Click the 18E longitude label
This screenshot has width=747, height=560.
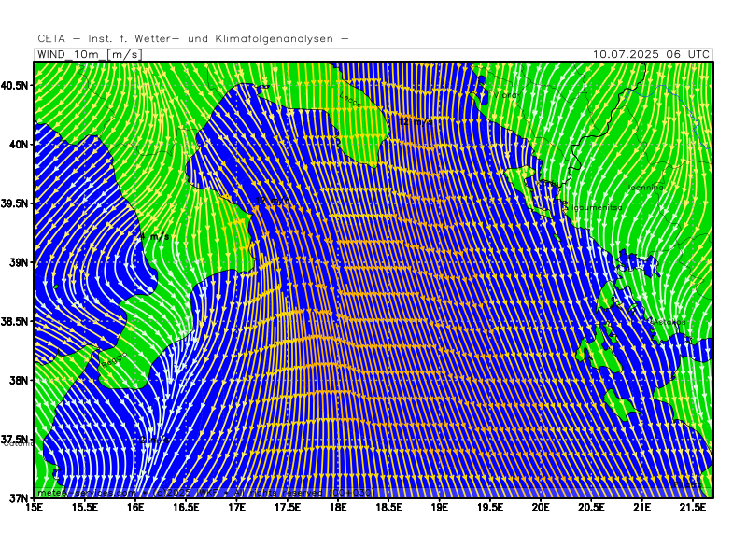(x=338, y=508)
